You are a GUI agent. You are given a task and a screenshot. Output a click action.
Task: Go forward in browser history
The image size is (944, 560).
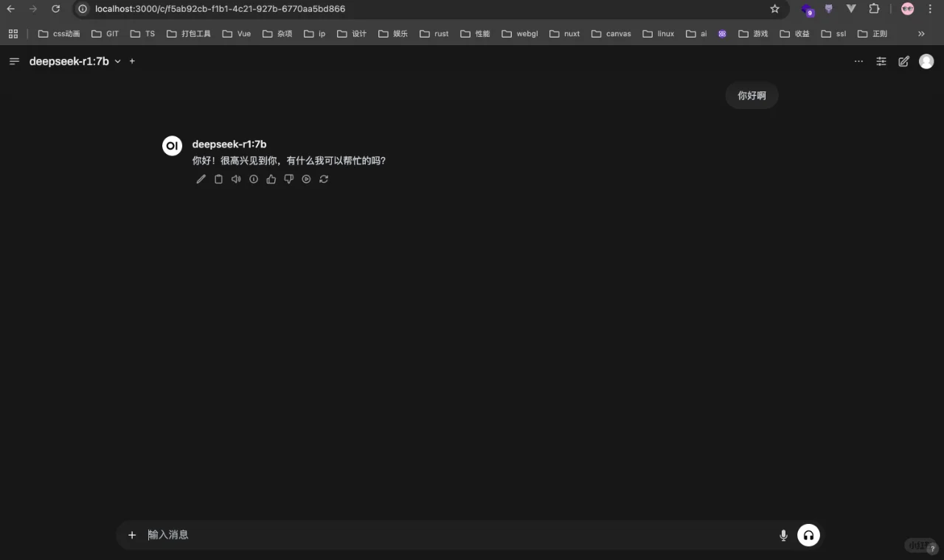33,9
